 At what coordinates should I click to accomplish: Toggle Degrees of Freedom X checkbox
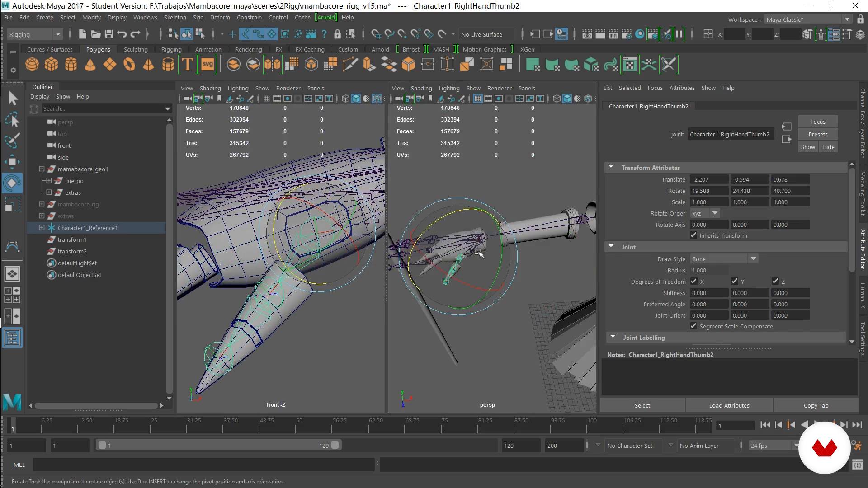[693, 281]
